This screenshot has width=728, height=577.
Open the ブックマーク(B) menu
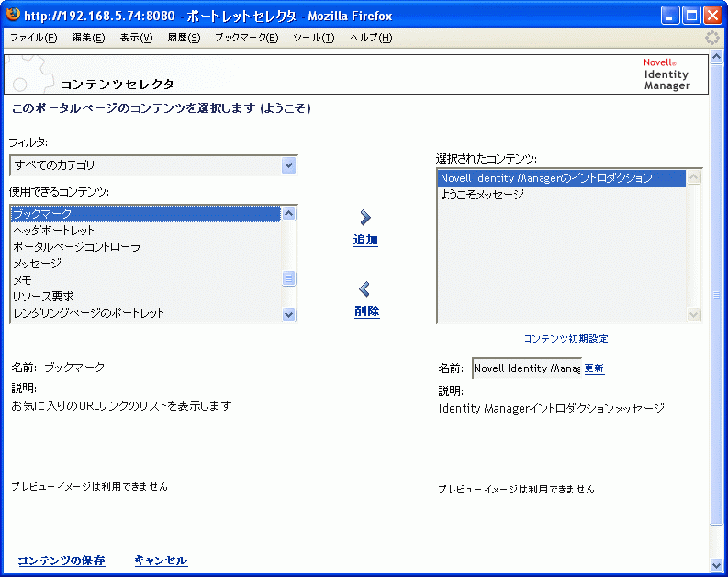click(247, 38)
